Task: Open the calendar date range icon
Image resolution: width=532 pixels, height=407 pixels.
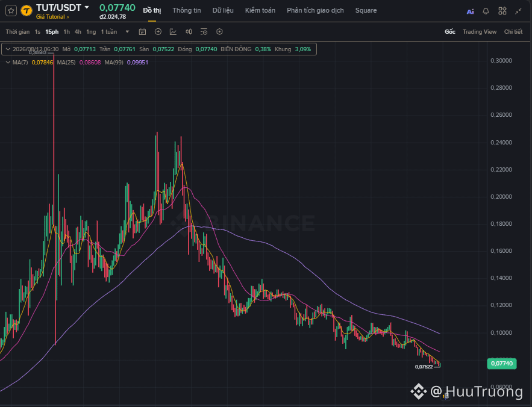Action: click(143, 32)
